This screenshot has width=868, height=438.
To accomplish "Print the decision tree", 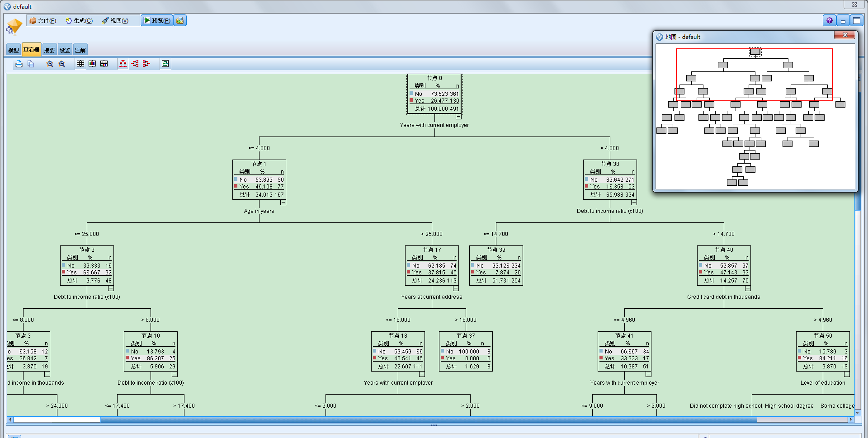I will (19, 64).
